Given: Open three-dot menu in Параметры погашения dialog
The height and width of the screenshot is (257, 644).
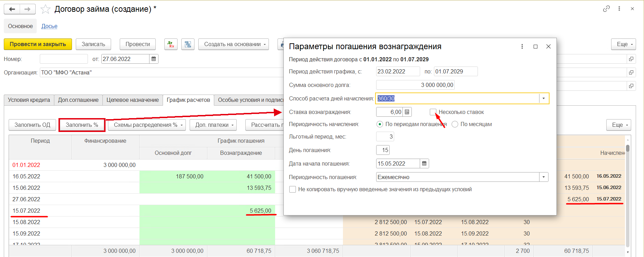Looking at the screenshot, I should (x=522, y=46).
